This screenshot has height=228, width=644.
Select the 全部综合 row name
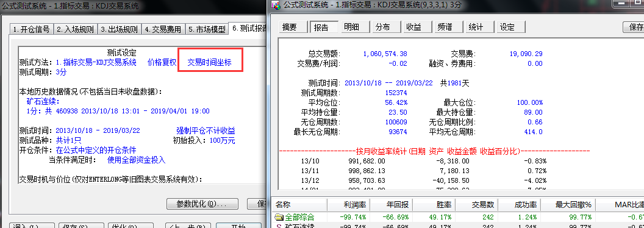tap(300, 217)
